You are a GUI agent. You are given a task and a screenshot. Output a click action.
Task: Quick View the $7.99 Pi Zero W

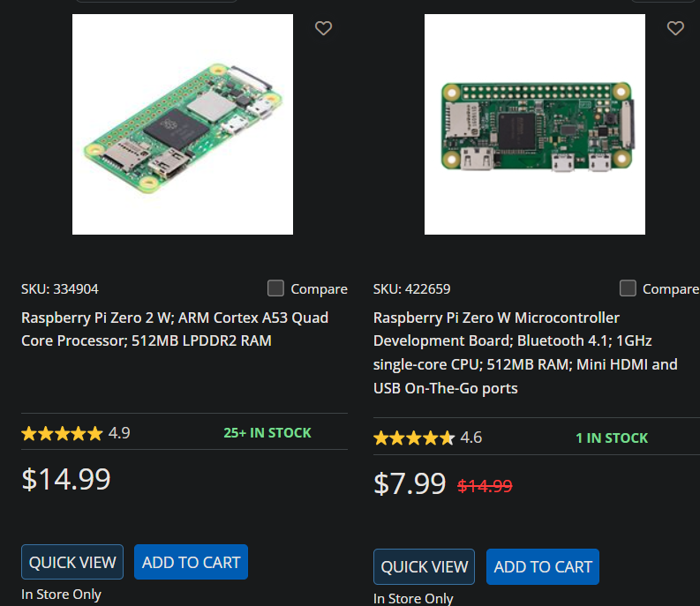425,567
